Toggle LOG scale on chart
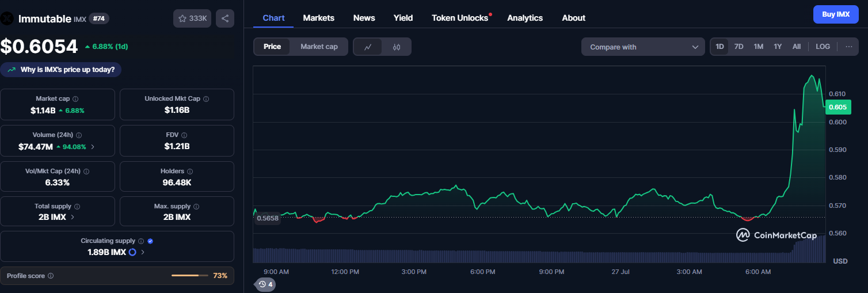The width and height of the screenshot is (868, 293). [823, 47]
